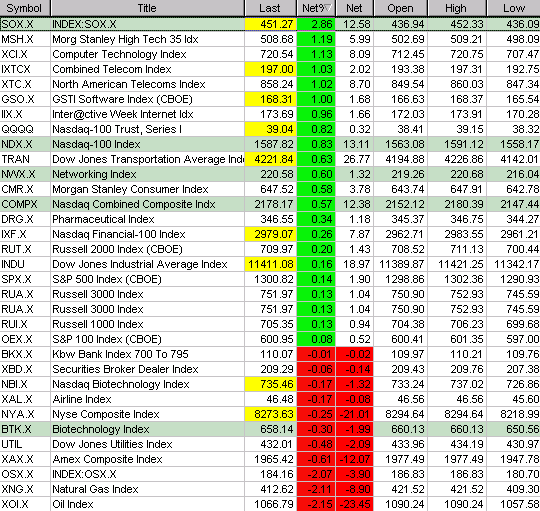
Task: Sort by the Open column header
Action: coord(401,8)
